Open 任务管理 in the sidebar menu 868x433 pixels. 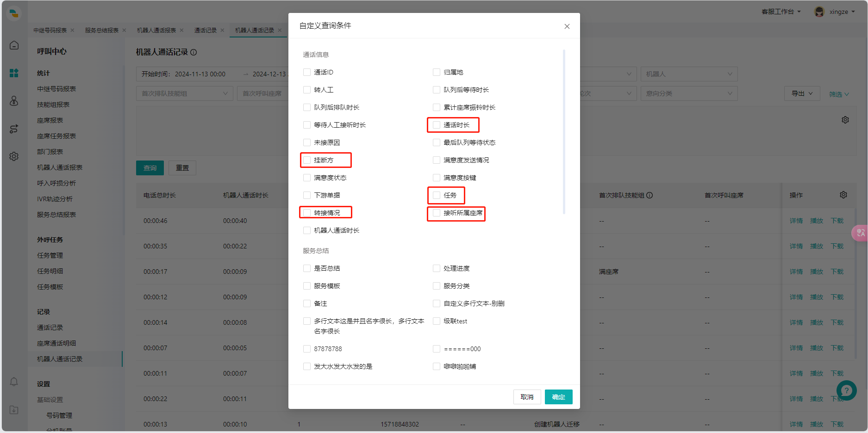coord(50,255)
